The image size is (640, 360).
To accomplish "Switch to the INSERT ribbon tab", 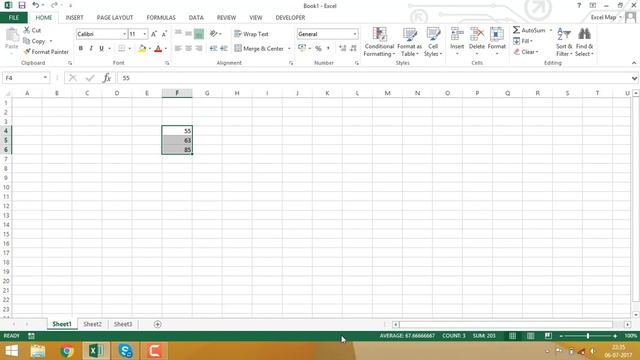I will coord(74,18).
